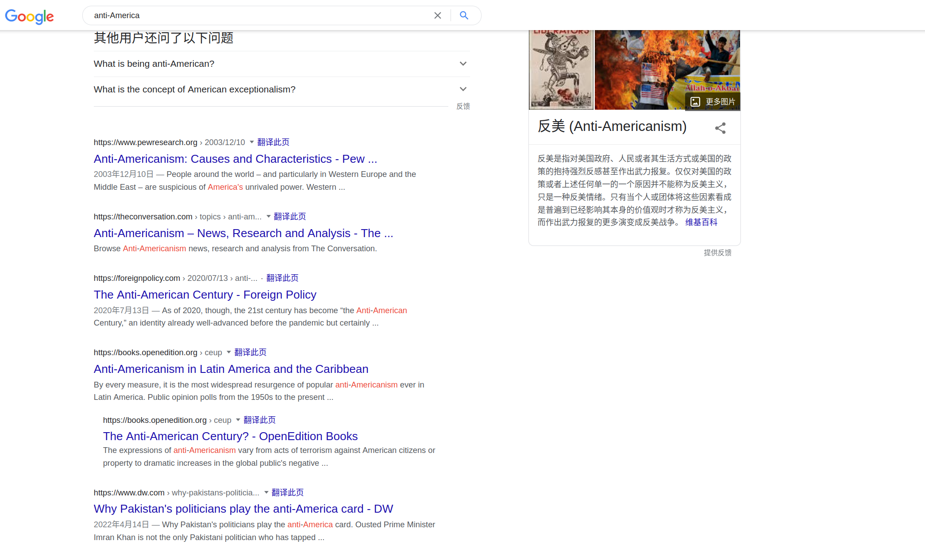Click the Google logo
The image size is (925, 560).
point(29,16)
